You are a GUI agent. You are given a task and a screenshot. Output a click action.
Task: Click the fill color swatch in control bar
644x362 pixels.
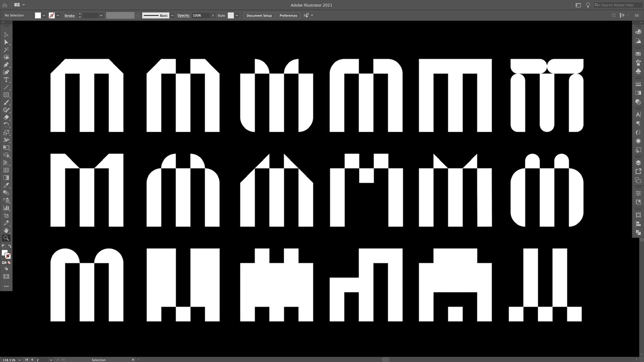pos(38,15)
